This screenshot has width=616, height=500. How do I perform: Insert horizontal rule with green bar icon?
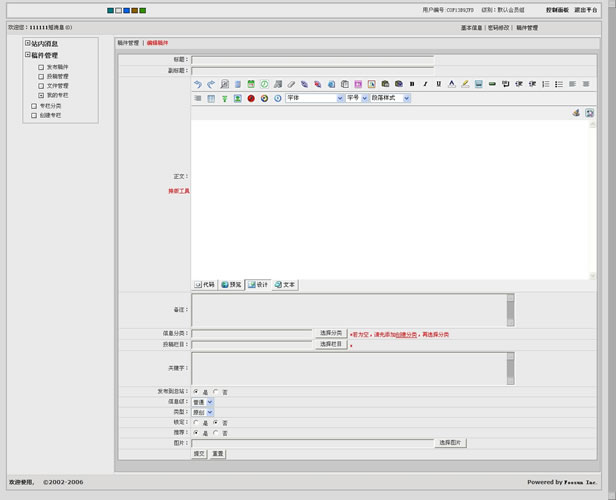pos(492,84)
